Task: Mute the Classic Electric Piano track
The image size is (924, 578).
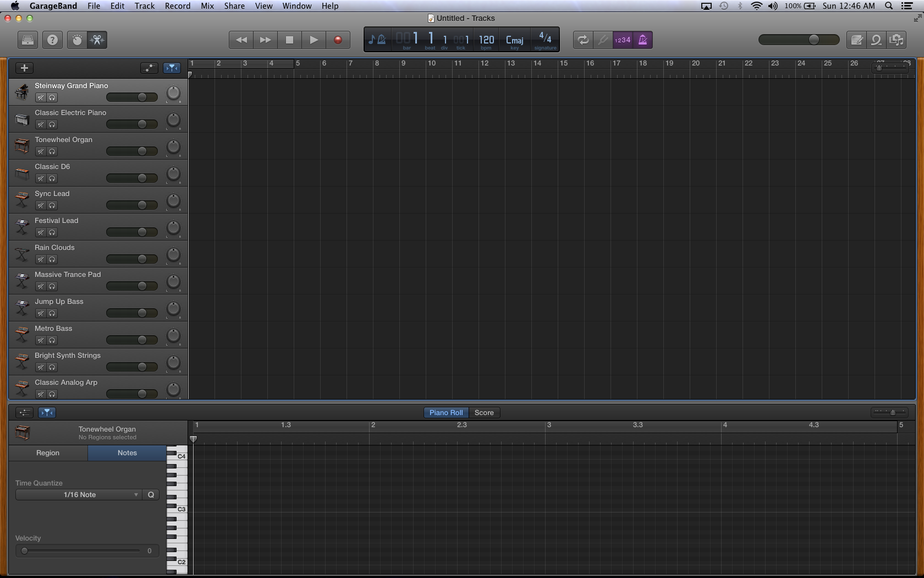Action: coord(40,125)
